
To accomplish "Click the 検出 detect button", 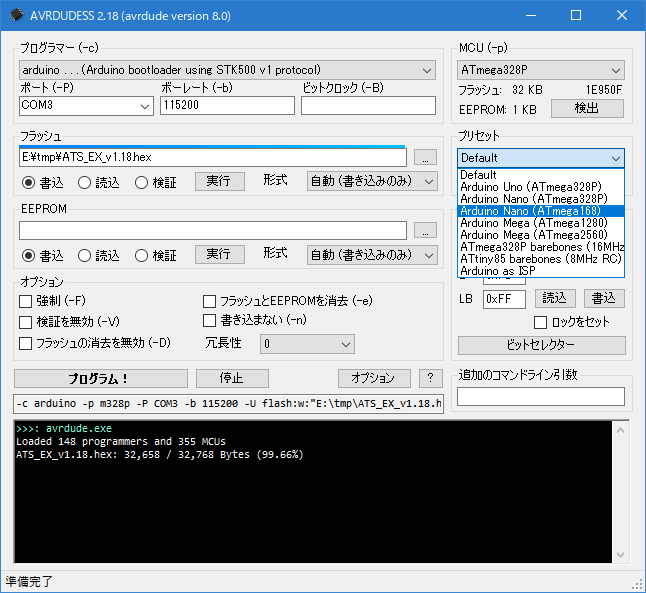I will click(587, 109).
